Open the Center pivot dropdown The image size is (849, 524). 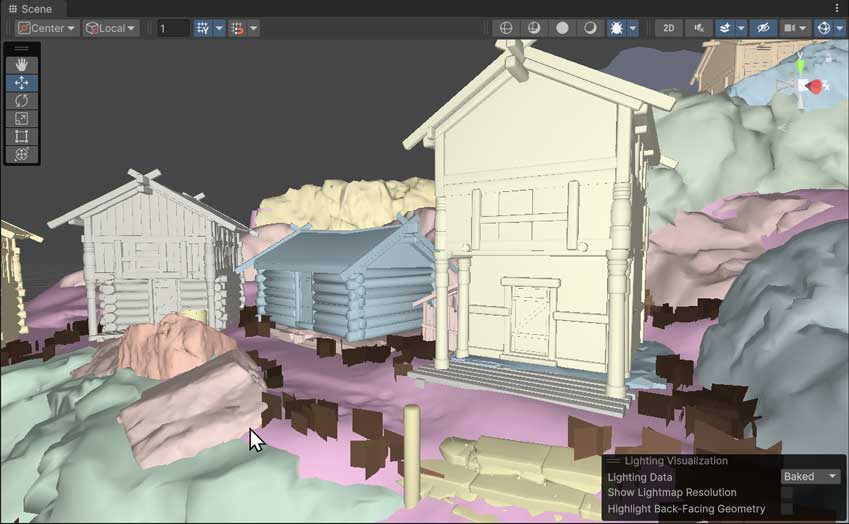[47, 28]
